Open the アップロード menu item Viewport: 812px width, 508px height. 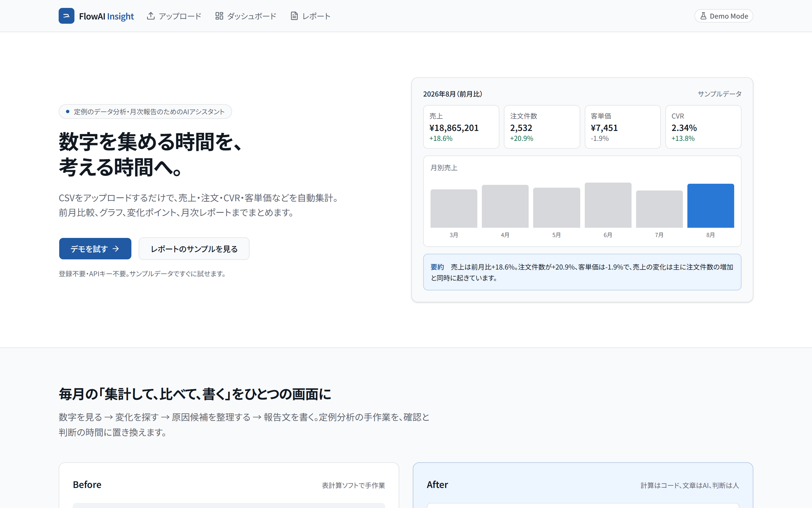174,16
